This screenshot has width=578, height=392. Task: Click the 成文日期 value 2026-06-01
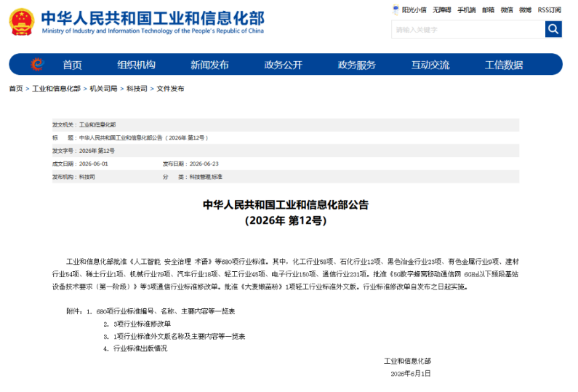94,164
